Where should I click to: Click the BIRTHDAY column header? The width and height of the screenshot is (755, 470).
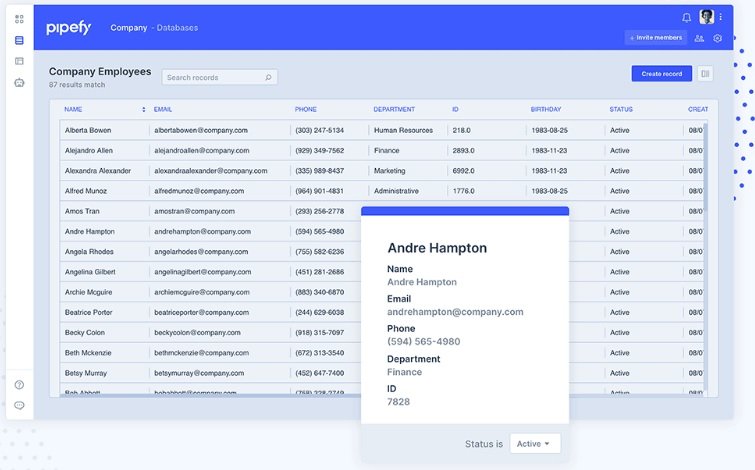(x=546, y=109)
